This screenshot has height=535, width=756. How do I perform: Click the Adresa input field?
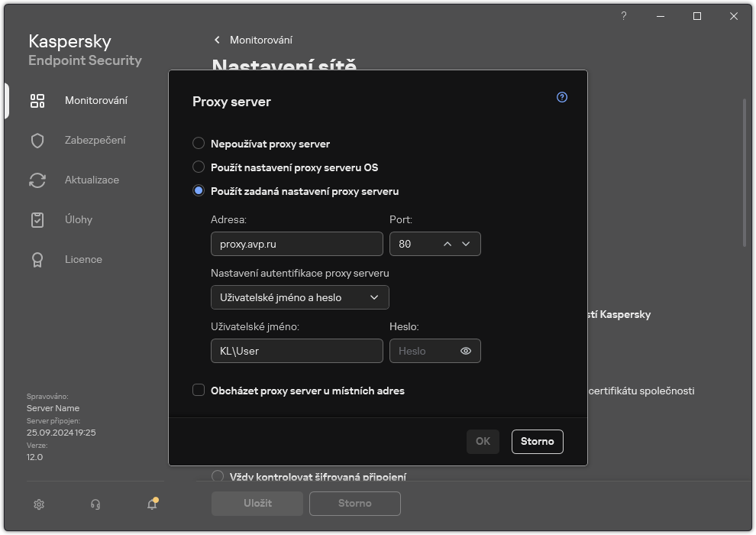[x=296, y=244]
